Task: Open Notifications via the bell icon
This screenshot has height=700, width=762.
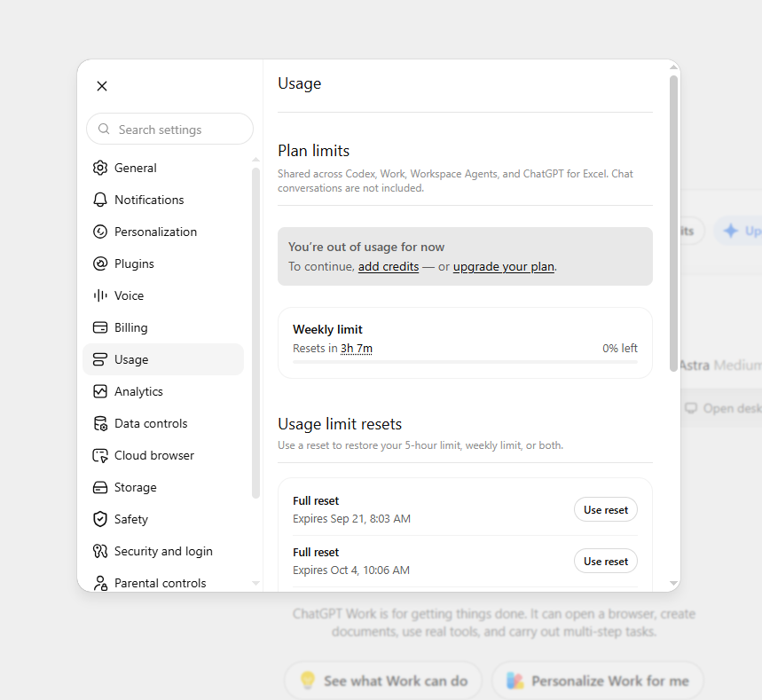Action: coord(100,200)
